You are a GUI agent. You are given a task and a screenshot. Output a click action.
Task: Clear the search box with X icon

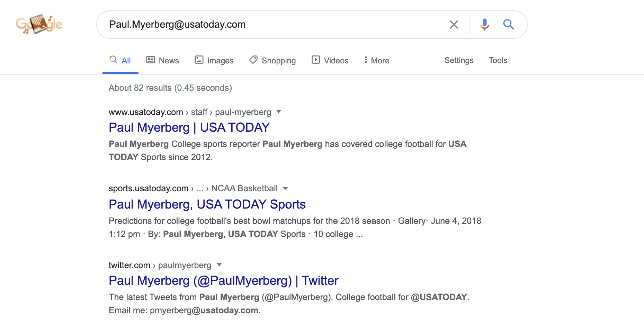(x=454, y=25)
